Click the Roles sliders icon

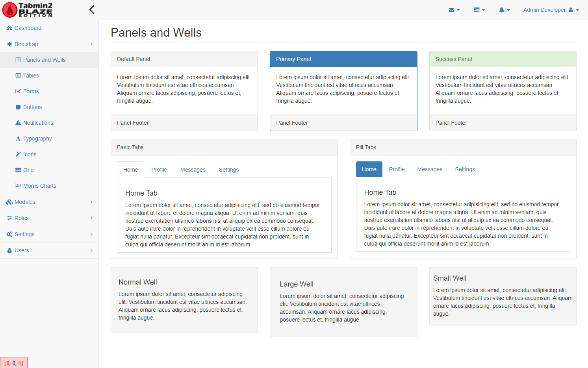(9, 218)
